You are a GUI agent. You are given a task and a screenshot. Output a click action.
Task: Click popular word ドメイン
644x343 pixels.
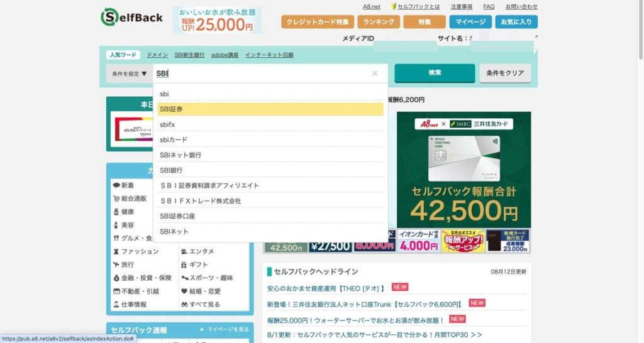tap(157, 55)
